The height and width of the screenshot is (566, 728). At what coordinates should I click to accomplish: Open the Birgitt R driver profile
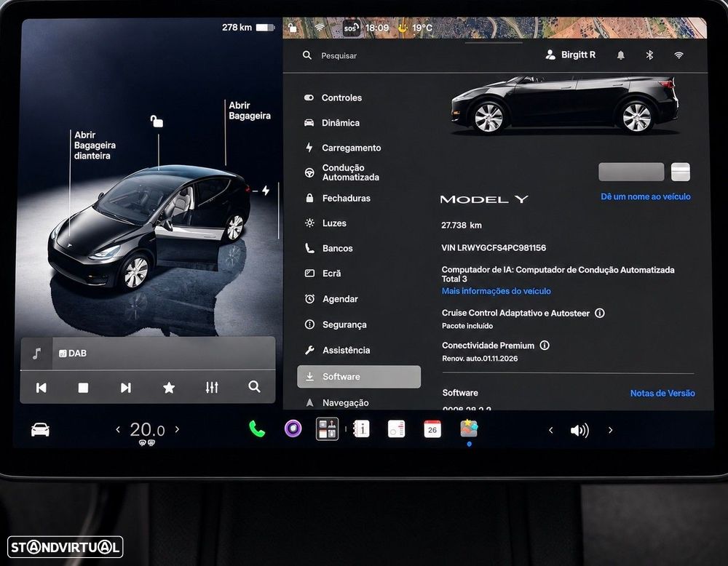pos(571,55)
